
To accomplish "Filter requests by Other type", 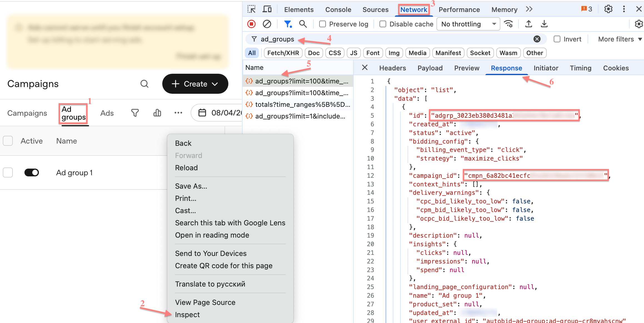I will tap(535, 53).
